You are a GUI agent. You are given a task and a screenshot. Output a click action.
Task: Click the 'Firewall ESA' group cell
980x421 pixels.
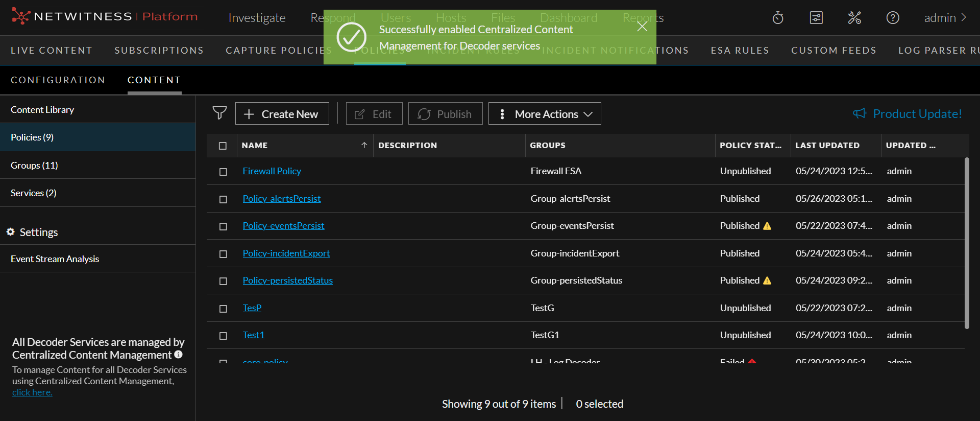tap(556, 171)
